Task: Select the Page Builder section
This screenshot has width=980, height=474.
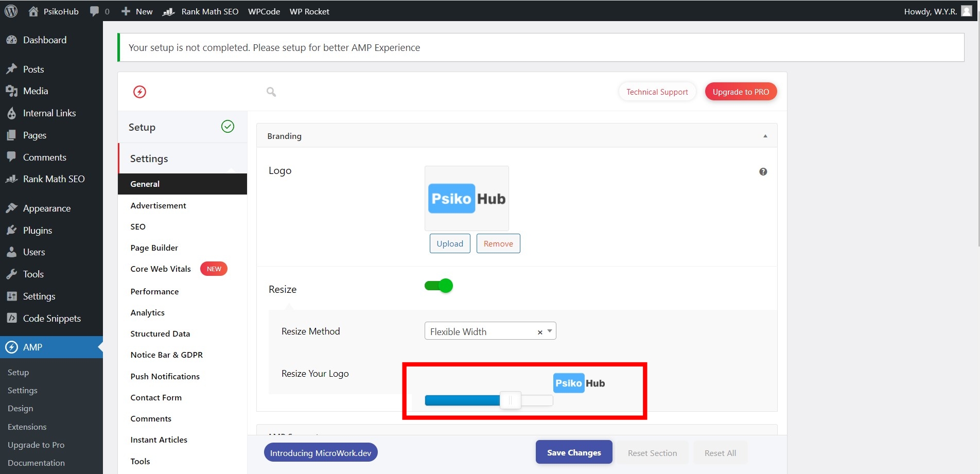Action: click(x=154, y=248)
